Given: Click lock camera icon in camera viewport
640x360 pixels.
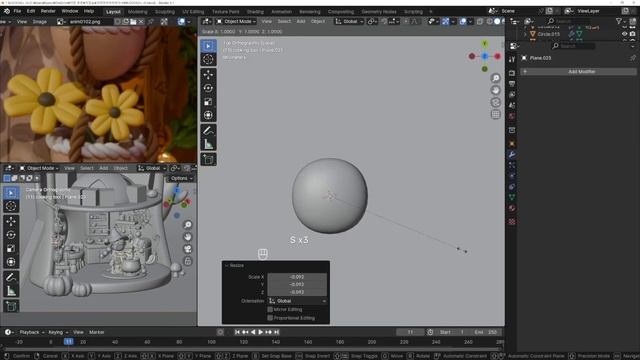Looking at the screenshot, I should point(188,261).
